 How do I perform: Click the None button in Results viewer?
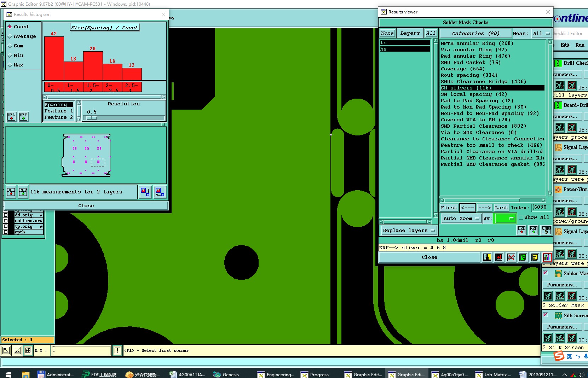[x=387, y=33]
